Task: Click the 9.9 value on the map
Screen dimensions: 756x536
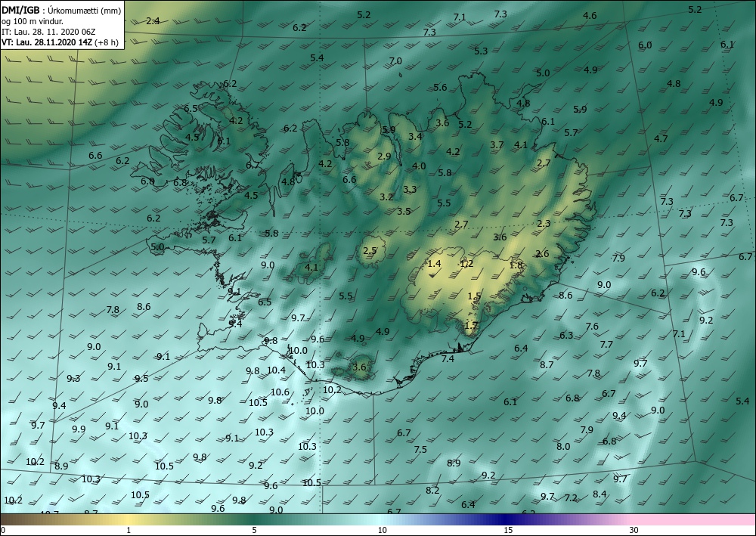Action: click(79, 429)
